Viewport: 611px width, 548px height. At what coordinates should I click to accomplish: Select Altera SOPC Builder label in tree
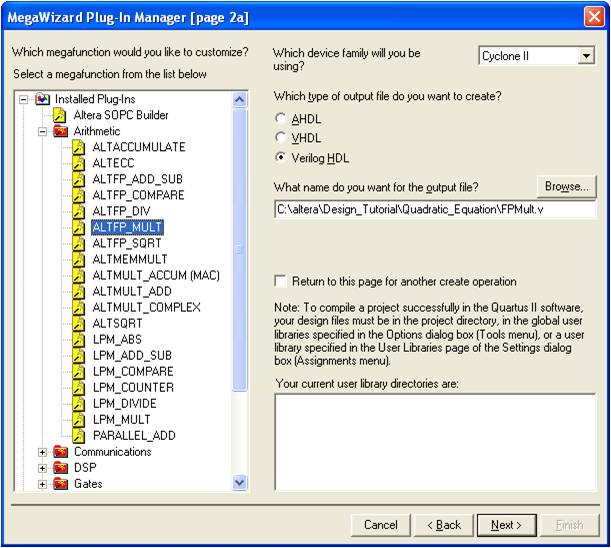pyautogui.click(x=121, y=115)
